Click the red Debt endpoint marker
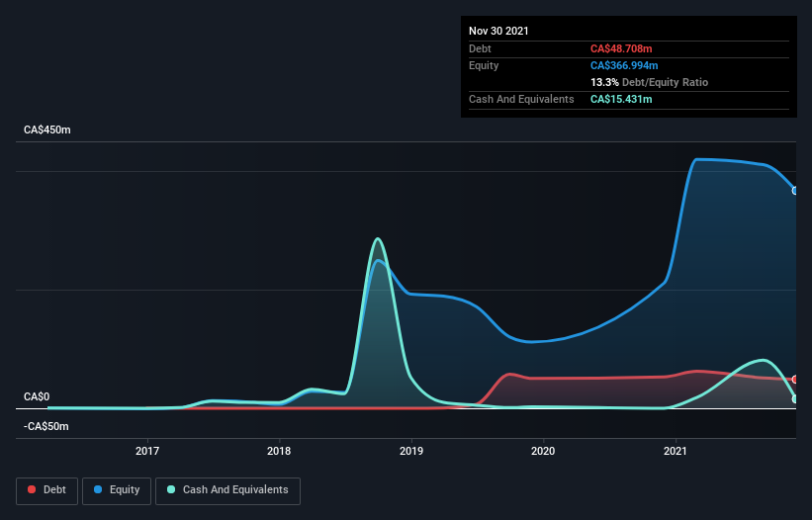The height and width of the screenshot is (520, 812). [795, 380]
